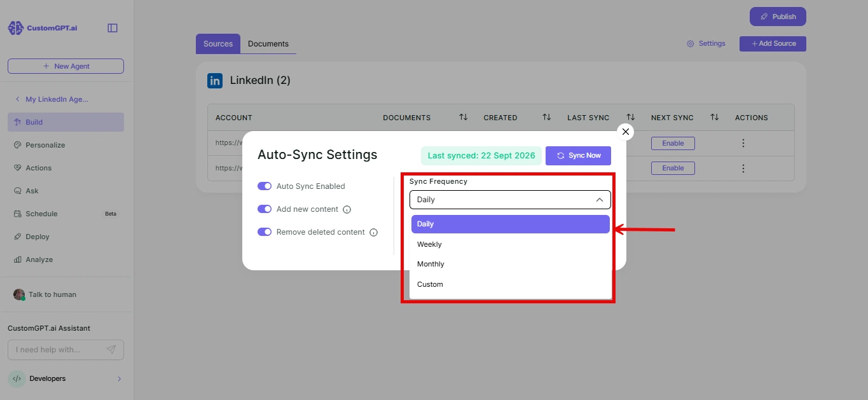Close the Auto-Sync Settings dialog
Image resolution: width=868 pixels, height=400 pixels.
click(x=626, y=132)
